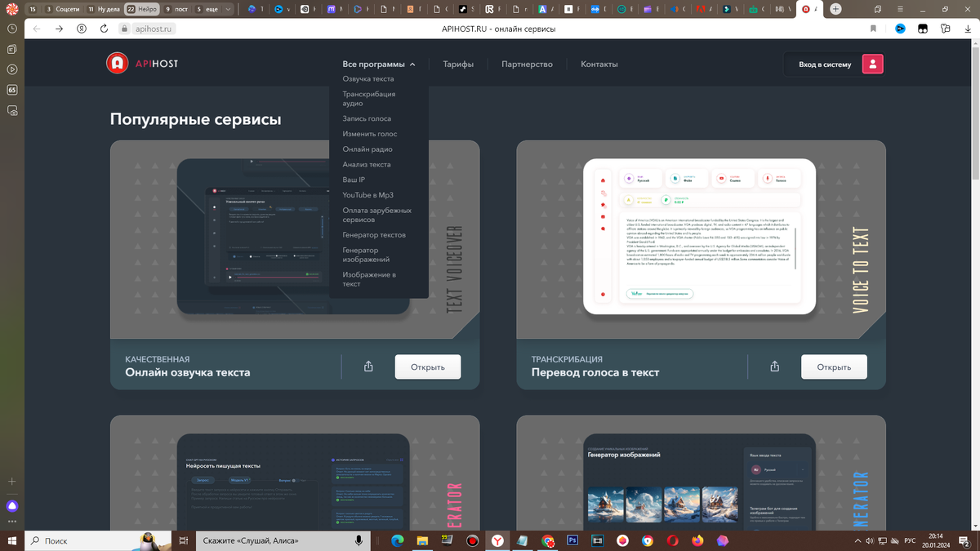Image resolution: width=980 pixels, height=551 pixels.
Task: Click the Открыть button for Транскрибация
Action: click(x=834, y=367)
